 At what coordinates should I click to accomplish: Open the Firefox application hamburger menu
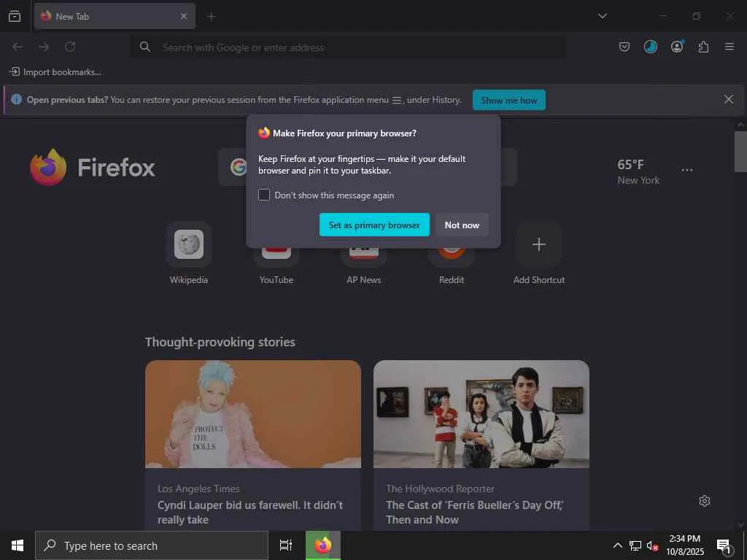(729, 47)
